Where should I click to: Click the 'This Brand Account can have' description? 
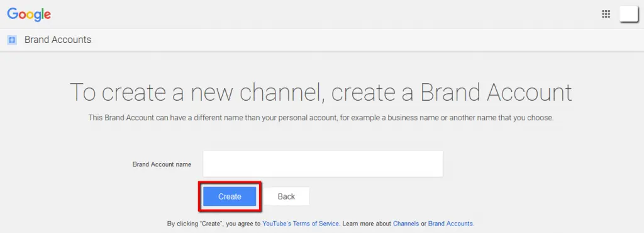point(321,118)
